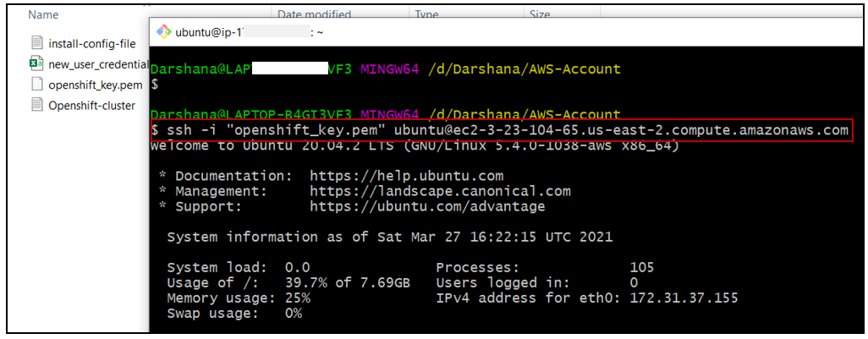
Task: Sort files by Size column header
Action: tap(539, 15)
